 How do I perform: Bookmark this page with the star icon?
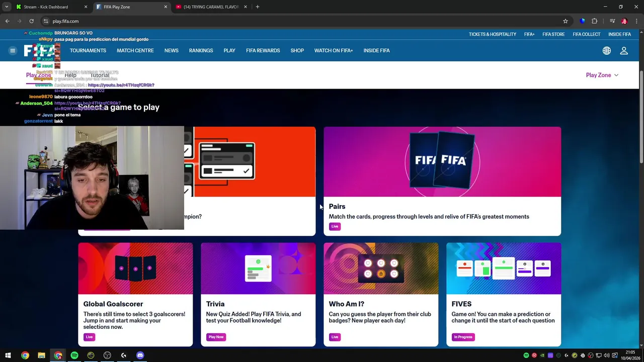(x=566, y=21)
